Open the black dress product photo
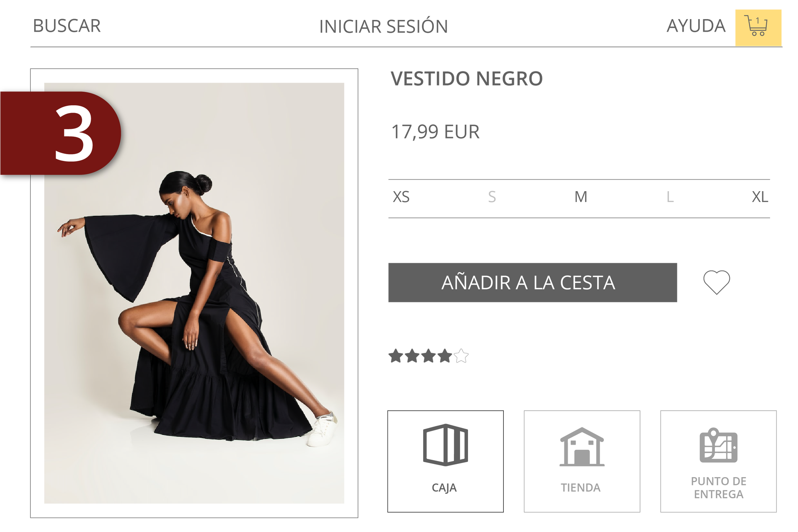This screenshot has height=532, width=798. click(194, 293)
